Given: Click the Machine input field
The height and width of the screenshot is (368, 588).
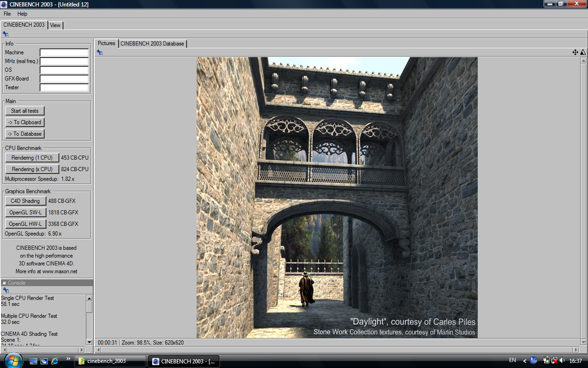Looking at the screenshot, I should [x=64, y=52].
